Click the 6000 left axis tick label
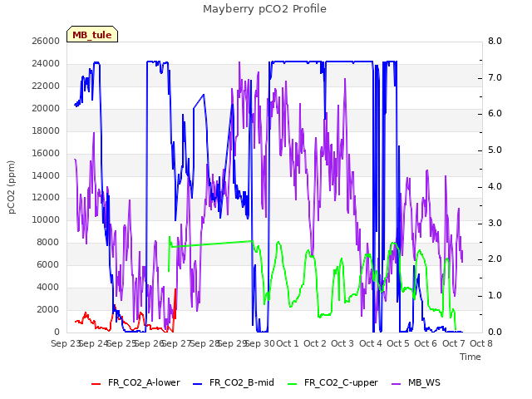The height and width of the screenshot is (399, 532). (48, 264)
